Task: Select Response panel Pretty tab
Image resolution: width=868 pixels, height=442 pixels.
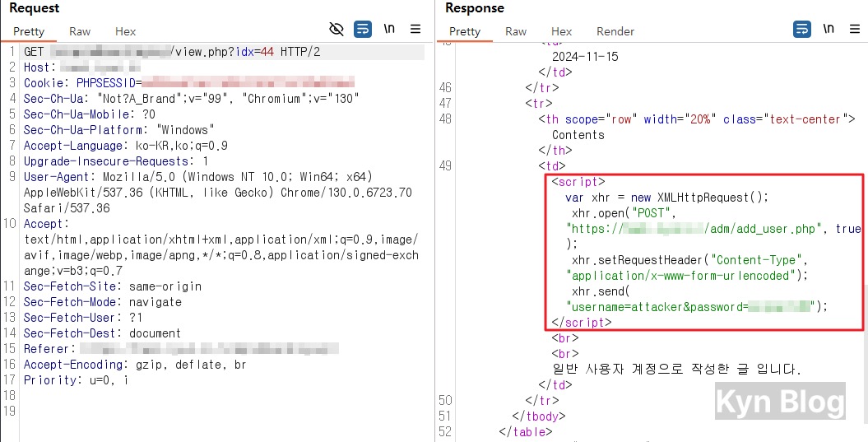Action: [x=465, y=31]
